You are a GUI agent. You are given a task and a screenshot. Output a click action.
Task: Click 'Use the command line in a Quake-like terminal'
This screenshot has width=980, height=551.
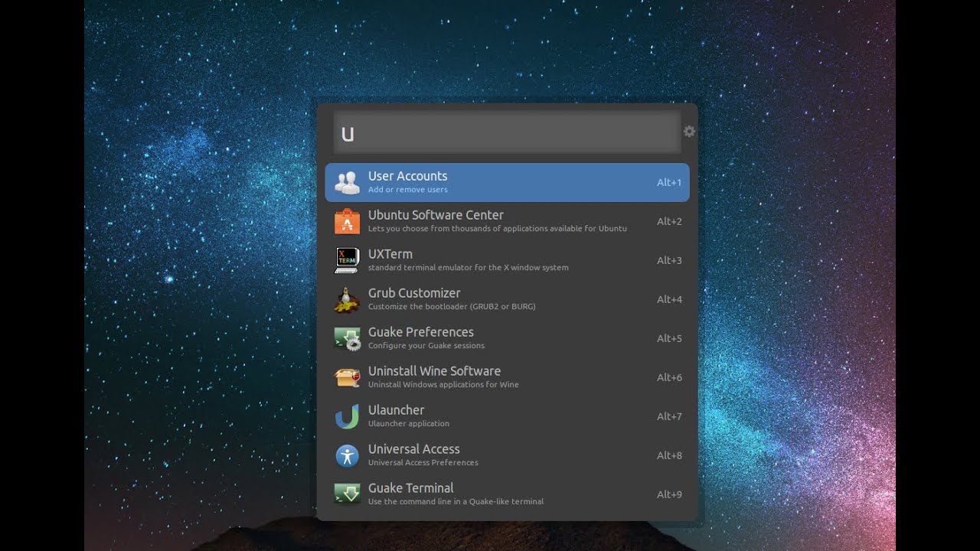456,502
